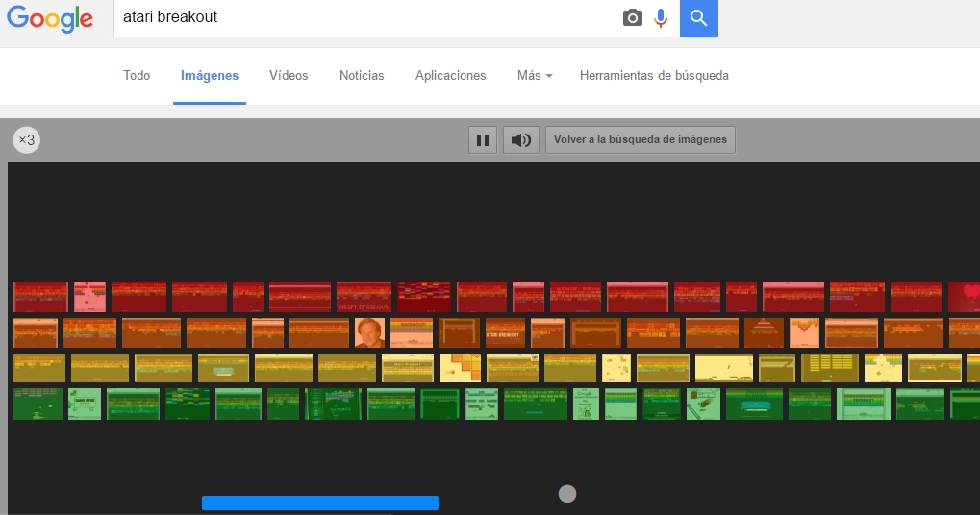
Task: Expand the Más dropdown menu
Action: pyautogui.click(x=535, y=76)
